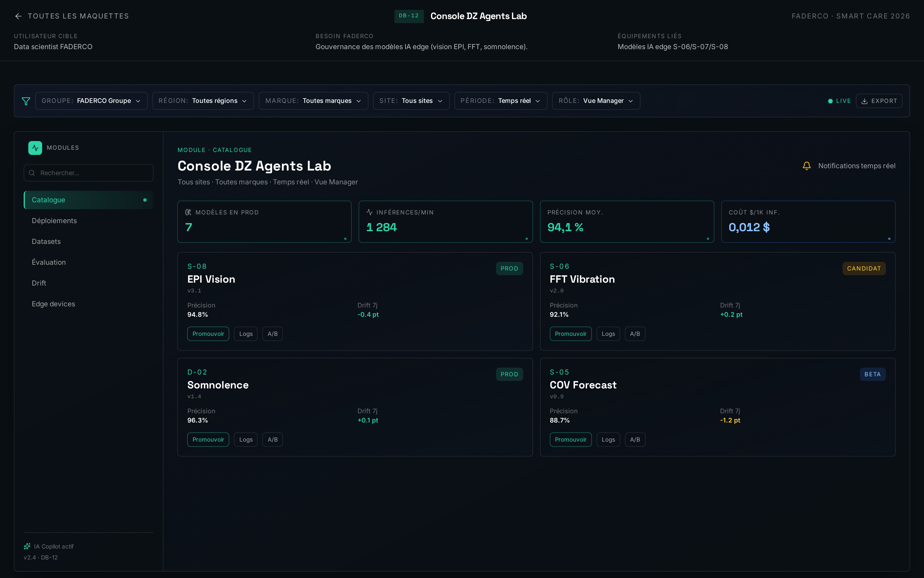This screenshot has width=924, height=578.
Task: Click the Notifications temps réel label
Action: tap(857, 166)
